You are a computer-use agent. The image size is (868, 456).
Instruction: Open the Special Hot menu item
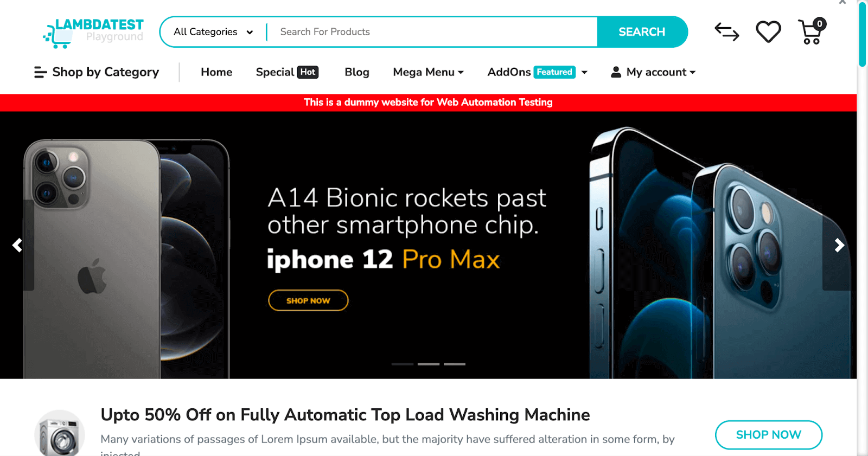coord(287,72)
